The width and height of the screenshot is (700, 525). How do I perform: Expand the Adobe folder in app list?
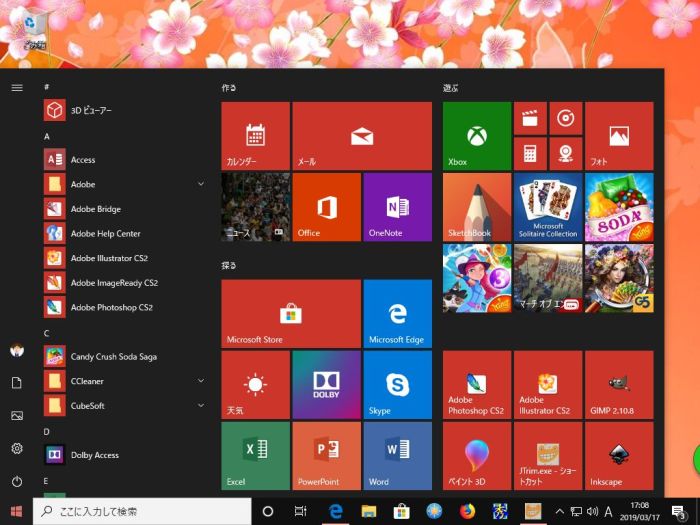pos(200,184)
